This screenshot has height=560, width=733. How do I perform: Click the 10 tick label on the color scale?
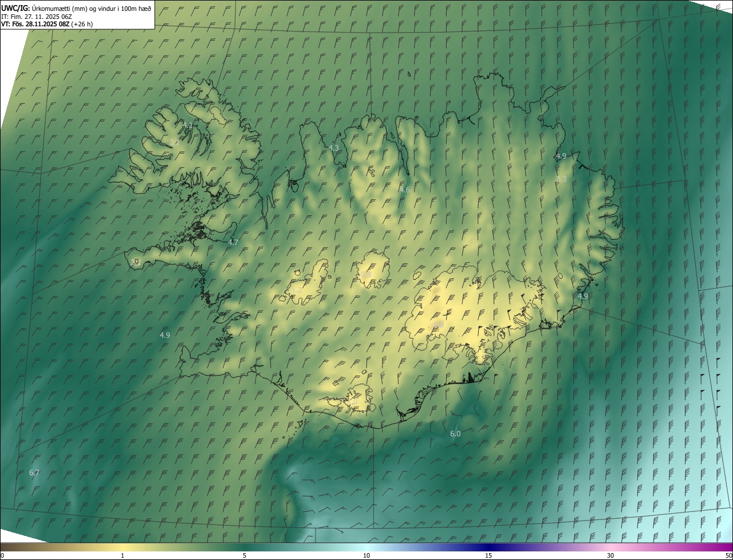[x=366, y=555]
